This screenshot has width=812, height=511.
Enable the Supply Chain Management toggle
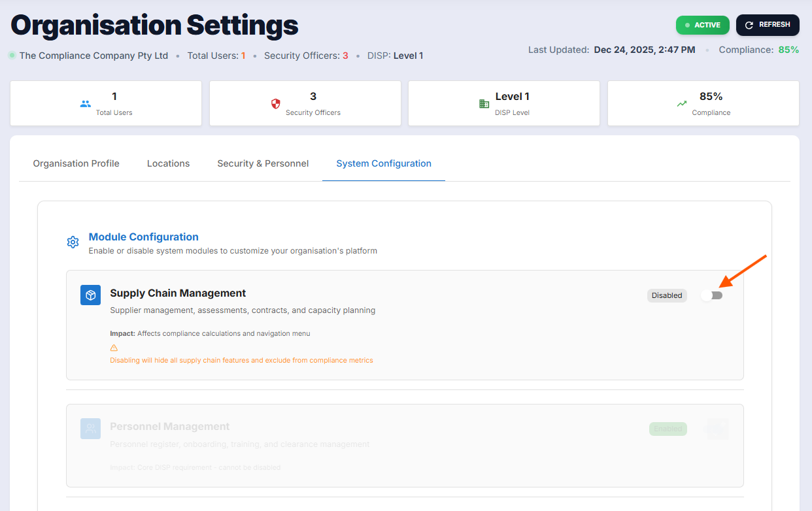coord(711,295)
